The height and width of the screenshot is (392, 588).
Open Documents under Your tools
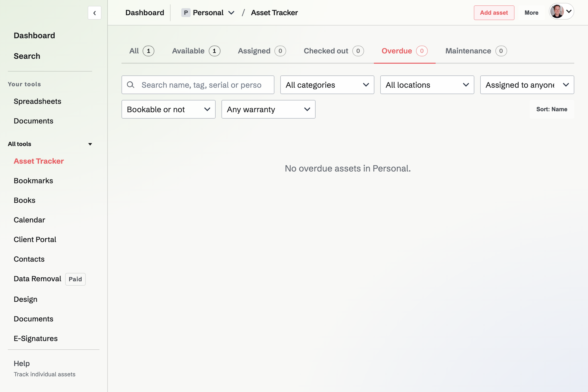click(34, 121)
